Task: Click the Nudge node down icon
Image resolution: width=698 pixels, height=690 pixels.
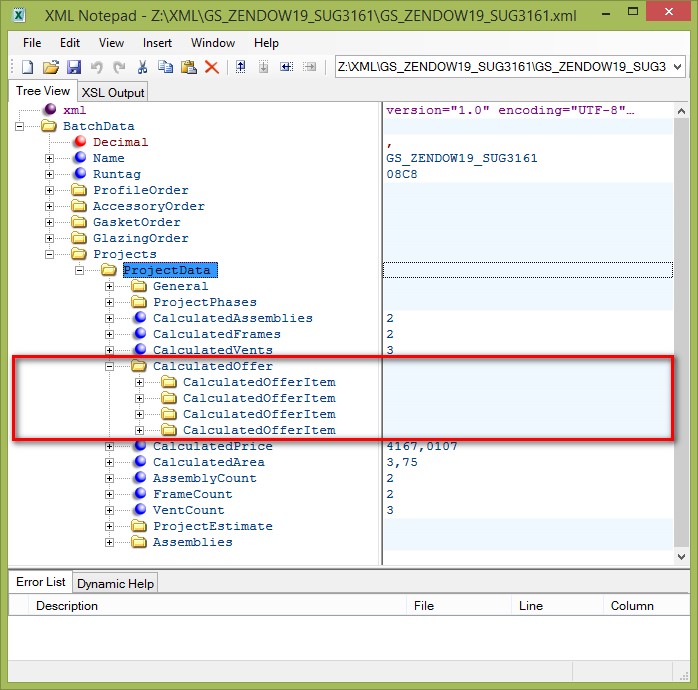Action: 264,67
